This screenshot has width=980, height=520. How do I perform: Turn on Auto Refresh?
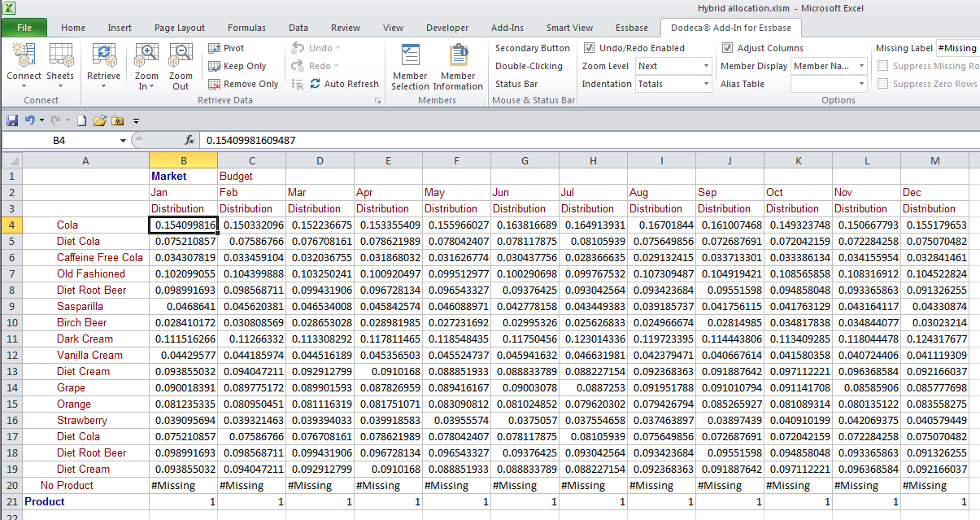[345, 84]
